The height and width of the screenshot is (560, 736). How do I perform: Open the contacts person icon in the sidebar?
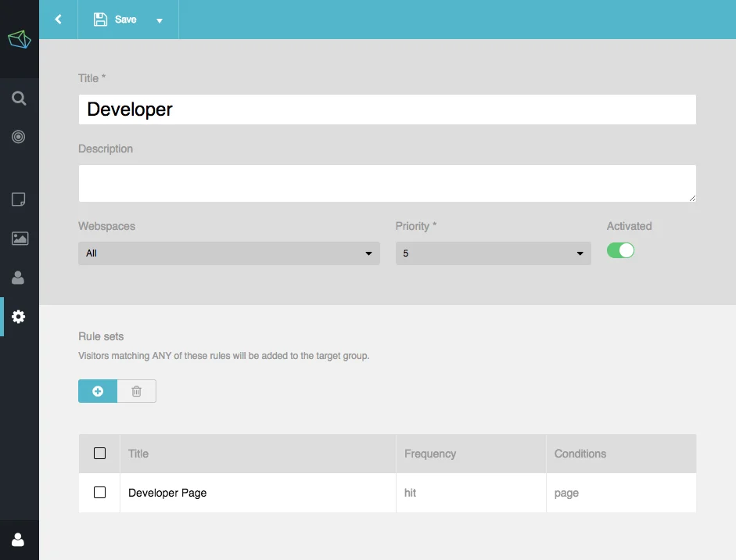[x=19, y=278]
